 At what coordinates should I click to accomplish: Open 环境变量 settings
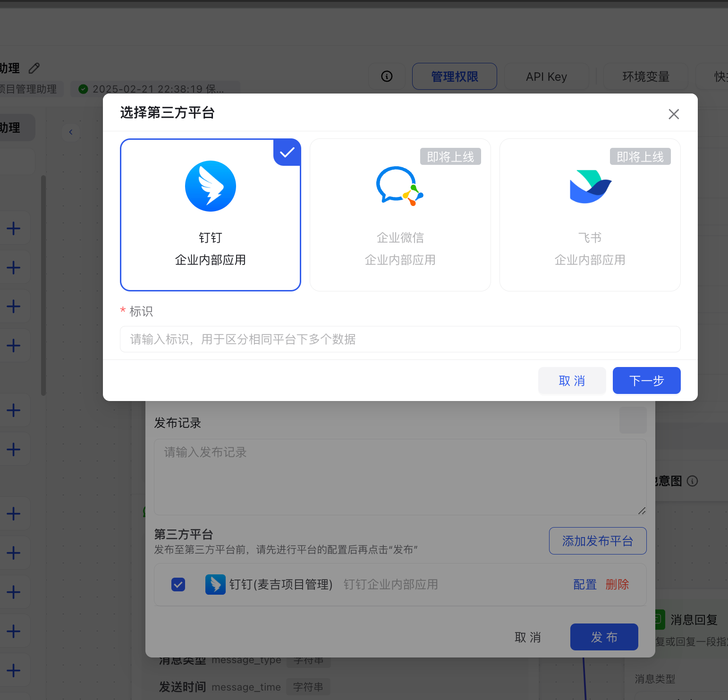646,77
